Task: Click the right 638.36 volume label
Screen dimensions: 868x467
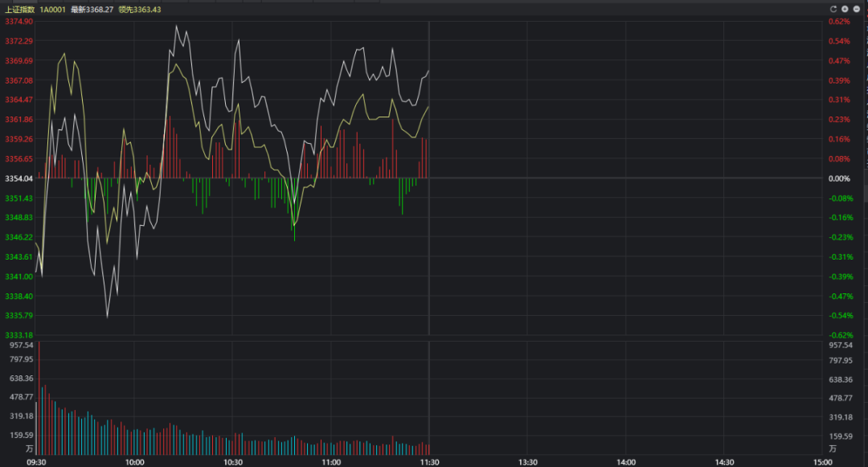Action: click(841, 379)
